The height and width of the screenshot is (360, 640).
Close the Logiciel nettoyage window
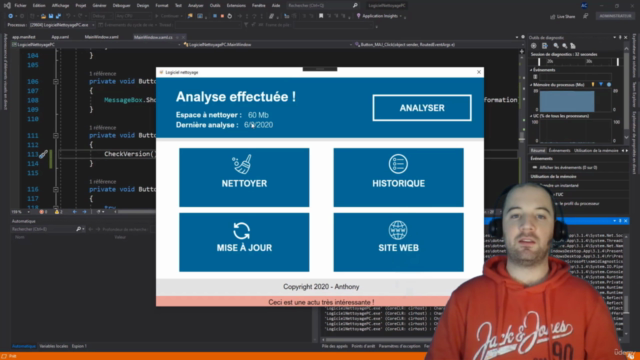(479, 72)
